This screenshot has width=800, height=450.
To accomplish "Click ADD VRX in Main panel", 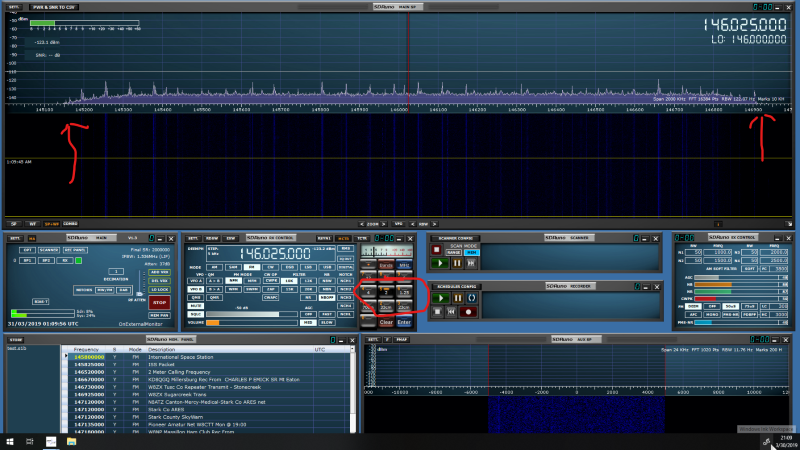I will 159,272.
